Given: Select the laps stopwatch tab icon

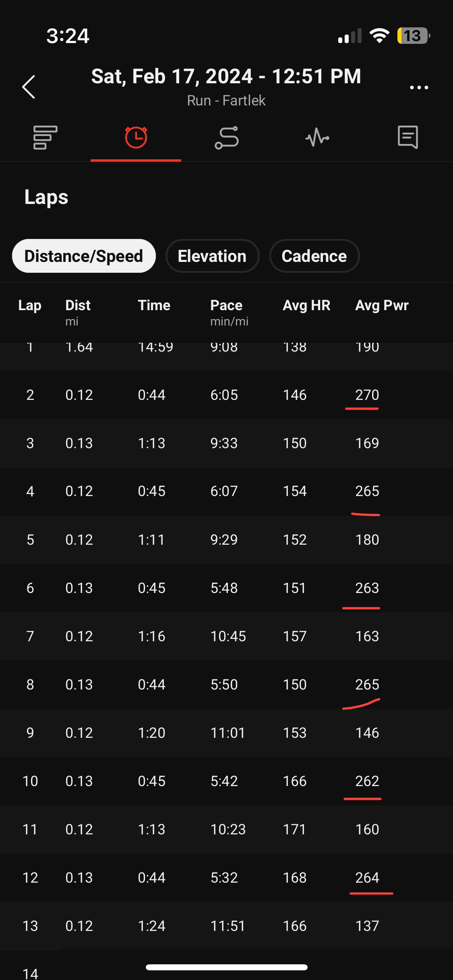Looking at the screenshot, I should (136, 137).
